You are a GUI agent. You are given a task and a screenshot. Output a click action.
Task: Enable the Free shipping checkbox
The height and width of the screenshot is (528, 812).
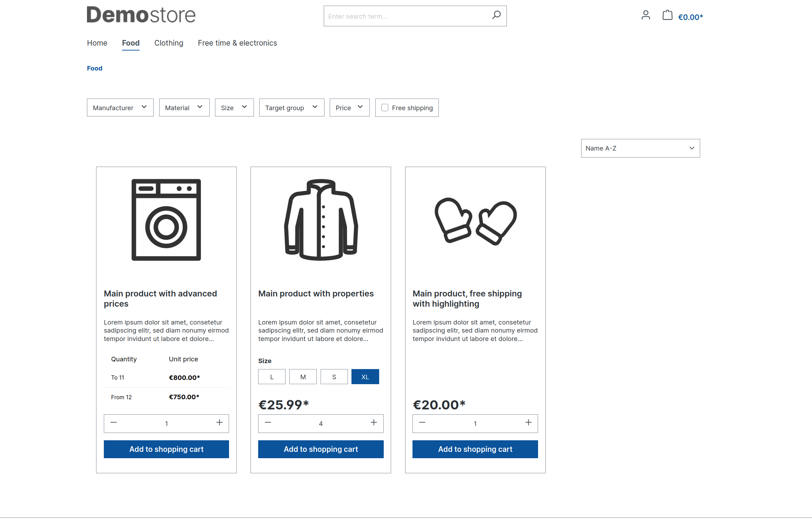385,108
